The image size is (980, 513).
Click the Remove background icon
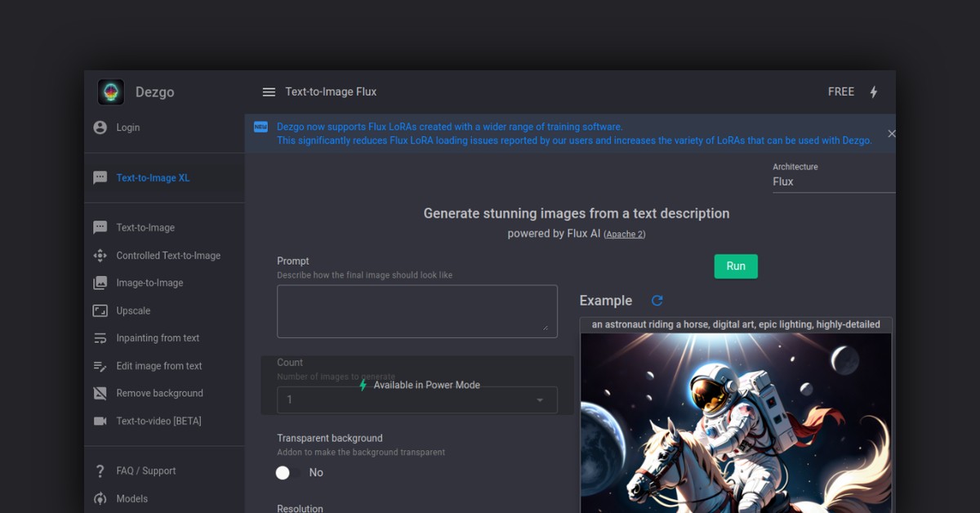point(100,393)
